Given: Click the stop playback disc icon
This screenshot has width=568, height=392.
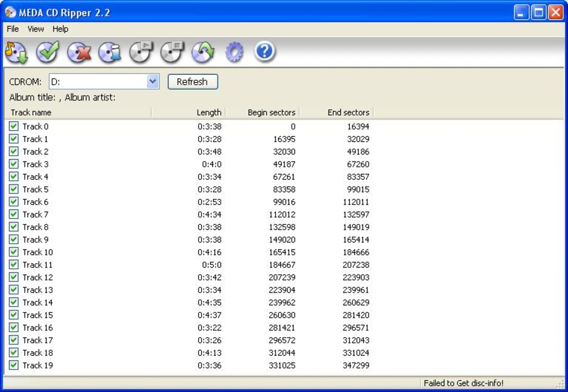Looking at the screenshot, I should click(x=172, y=52).
